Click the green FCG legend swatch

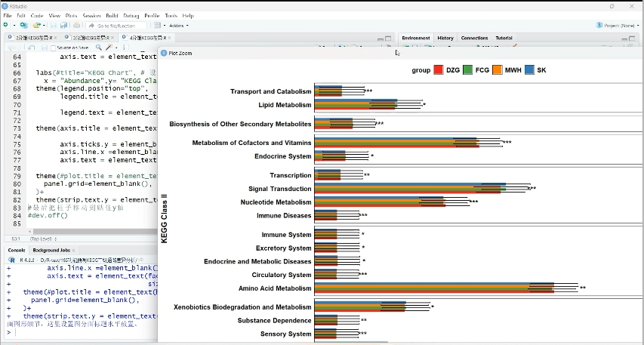coord(467,69)
